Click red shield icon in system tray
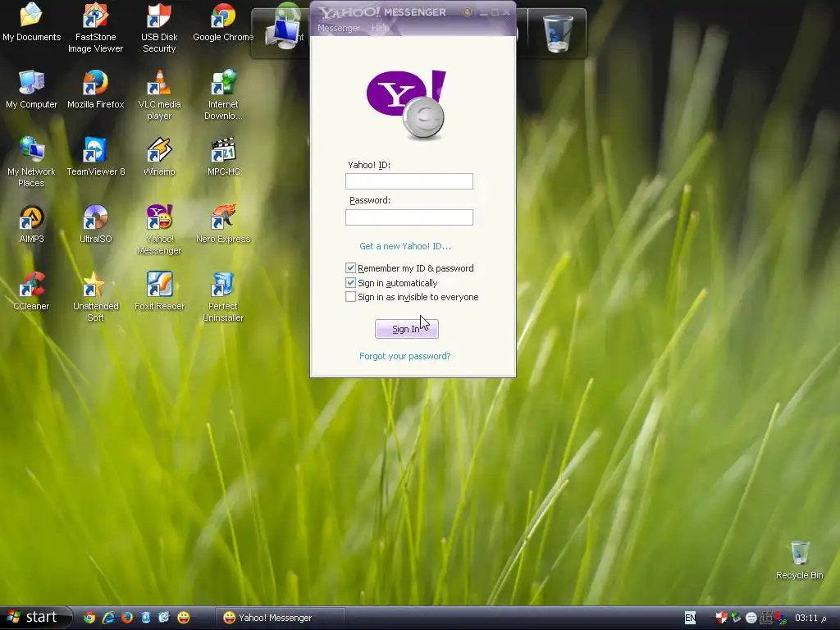The image size is (840, 630). 722,618
